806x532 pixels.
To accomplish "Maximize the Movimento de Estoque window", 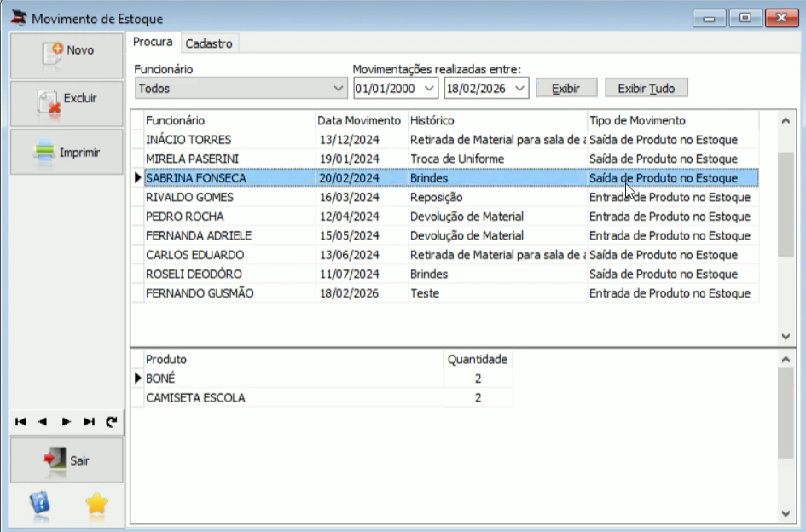I will (745, 19).
